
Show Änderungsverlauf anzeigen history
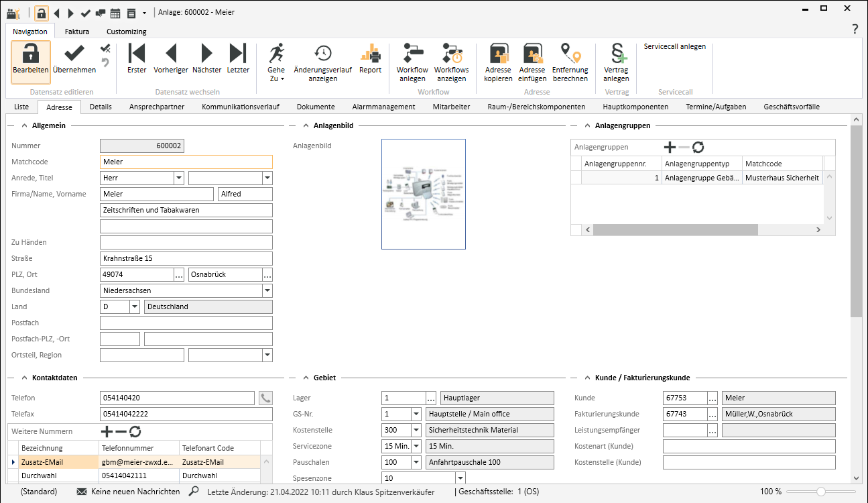tap(323, 62)
